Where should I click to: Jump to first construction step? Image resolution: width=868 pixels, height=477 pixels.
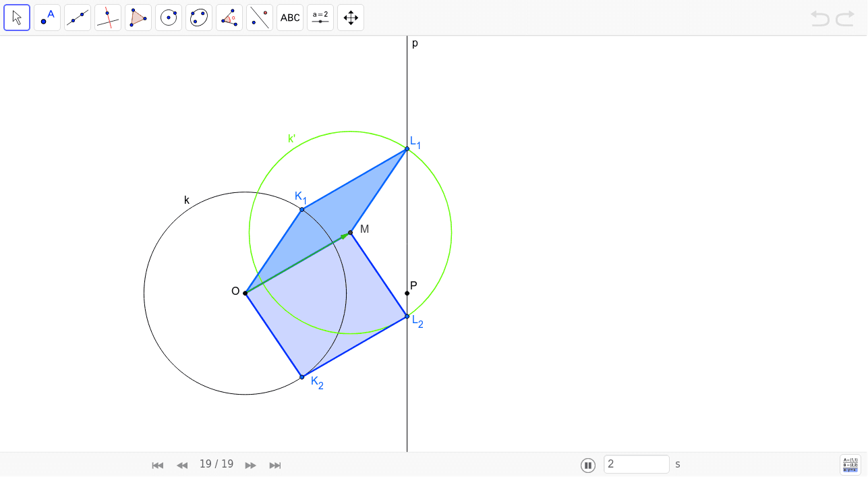coord(158,465)
